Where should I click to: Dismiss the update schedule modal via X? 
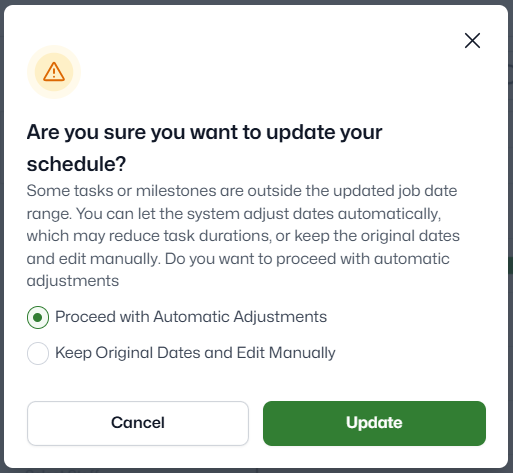[472, 41]
